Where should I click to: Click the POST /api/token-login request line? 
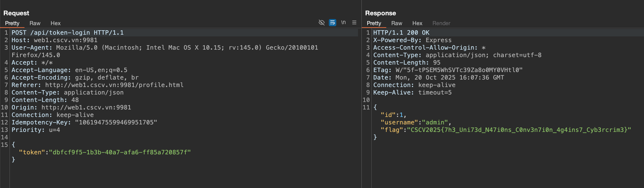tap(68, 33)
